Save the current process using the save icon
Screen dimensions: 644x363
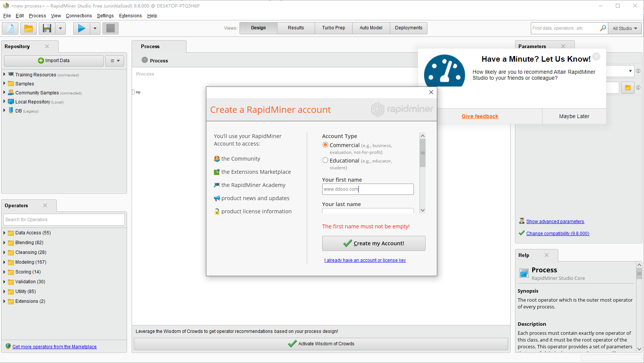pyautogui.click(x=47, y=28)
